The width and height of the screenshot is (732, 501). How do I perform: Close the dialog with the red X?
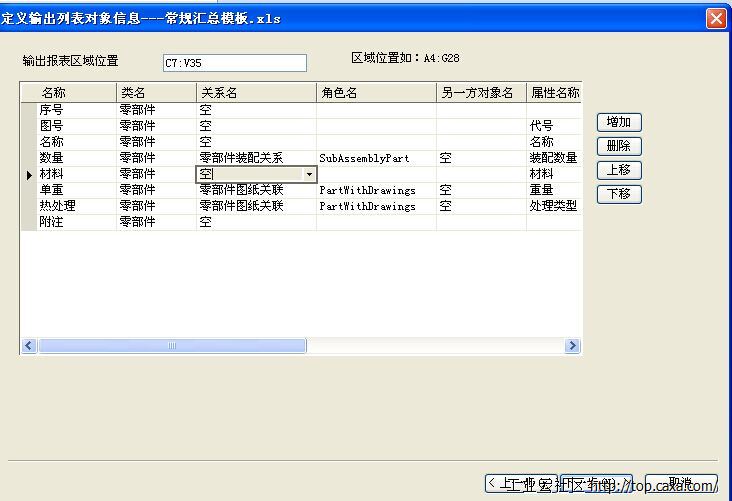pos(716,18)
